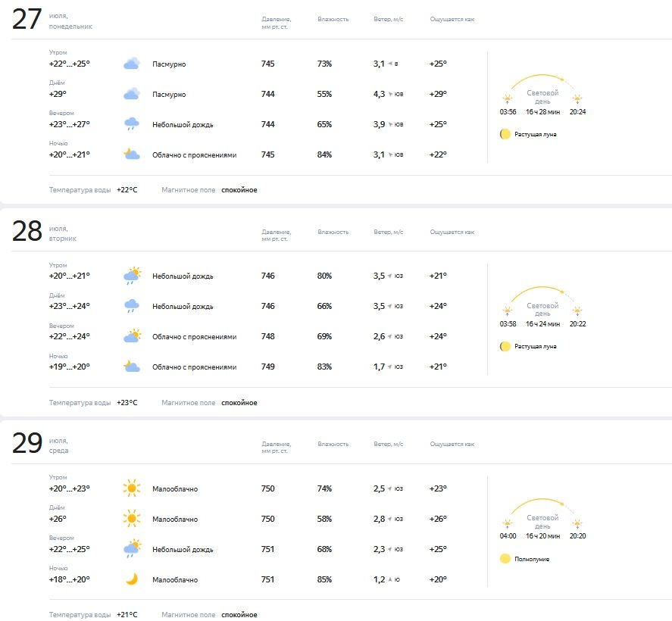Click the full moon icon labeled Полнолуние
Screen dimensions: 672x621
coord(505,558)
